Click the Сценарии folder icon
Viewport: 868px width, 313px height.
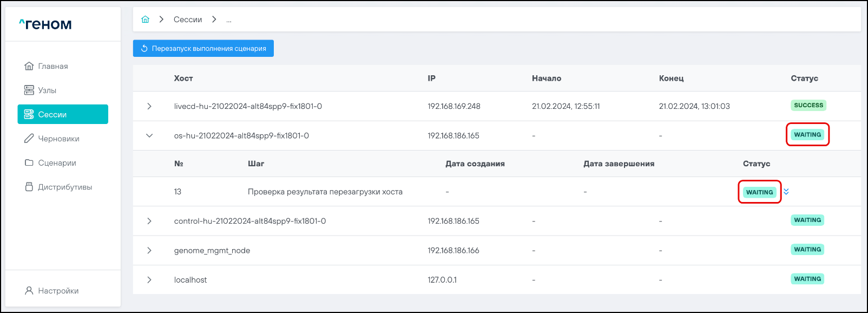29,162
